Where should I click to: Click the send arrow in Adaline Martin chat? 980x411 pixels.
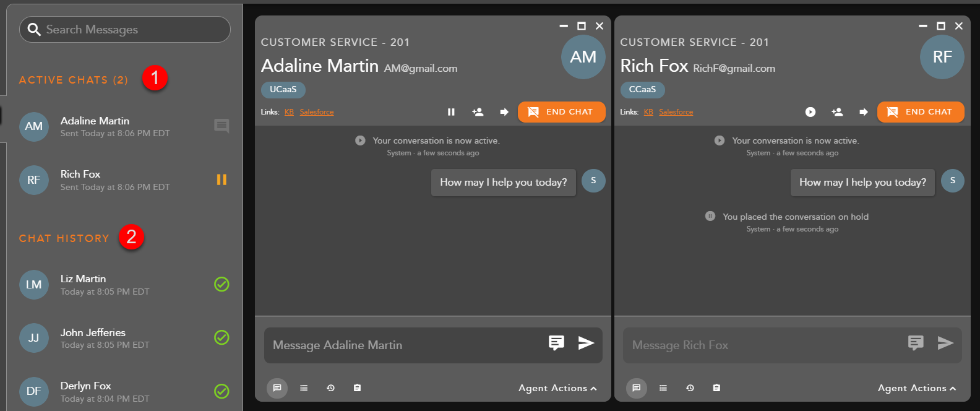tap(586, 343)
